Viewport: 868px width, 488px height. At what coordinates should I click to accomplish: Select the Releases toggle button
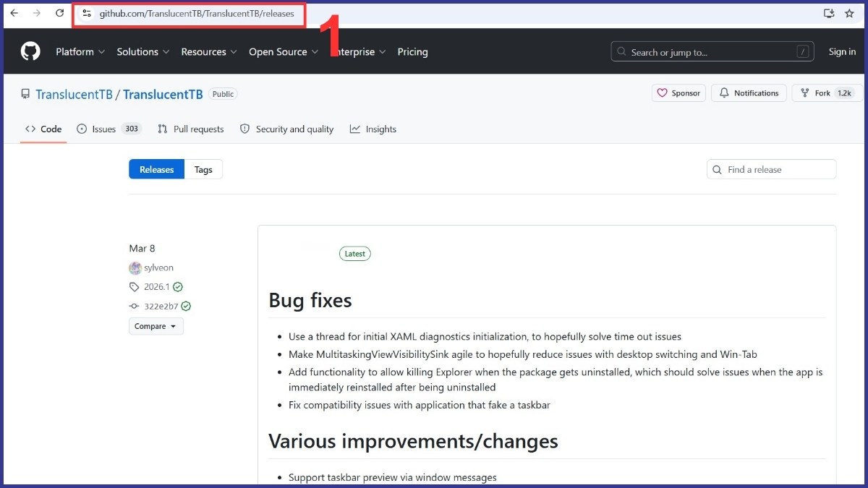[x=157, y=169]
